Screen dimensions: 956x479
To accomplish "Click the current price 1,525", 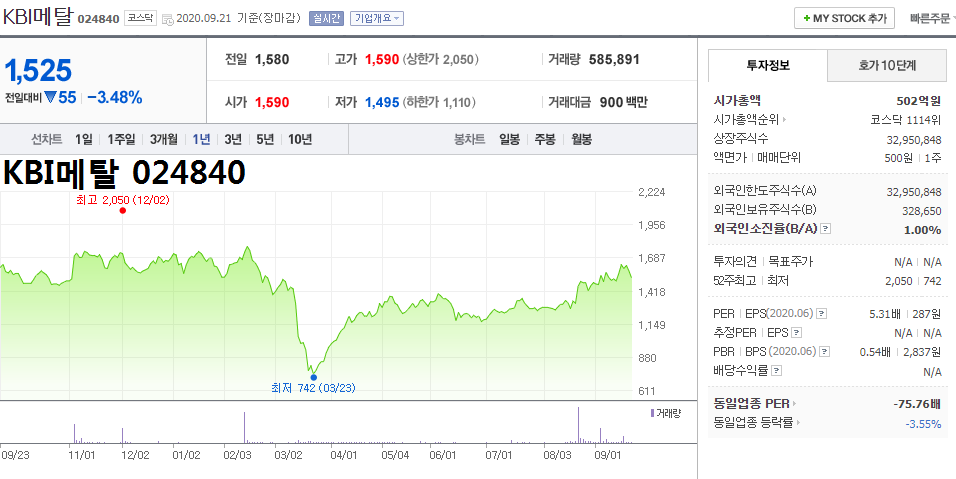I will [x=38, y=71].
